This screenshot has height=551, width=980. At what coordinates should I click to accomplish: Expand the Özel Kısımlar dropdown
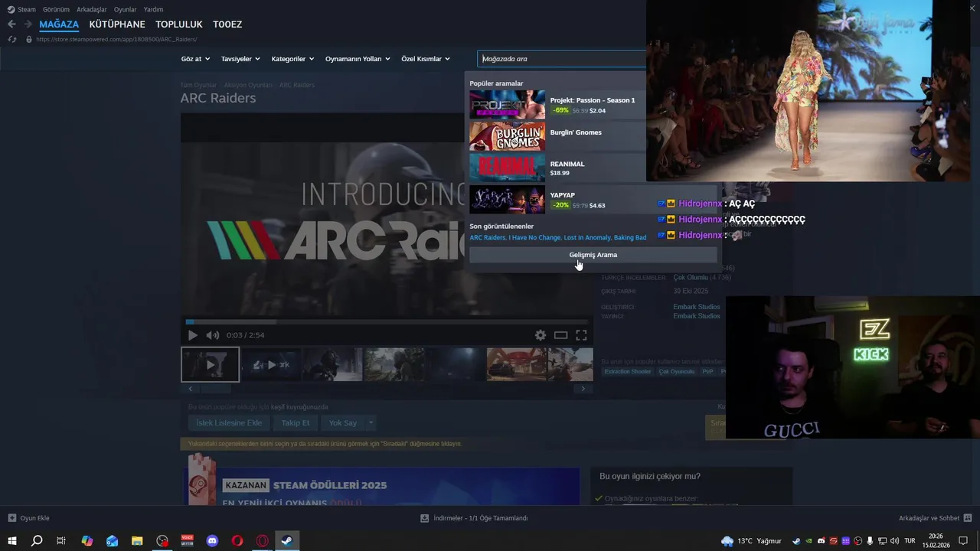(x=426, y=59)
